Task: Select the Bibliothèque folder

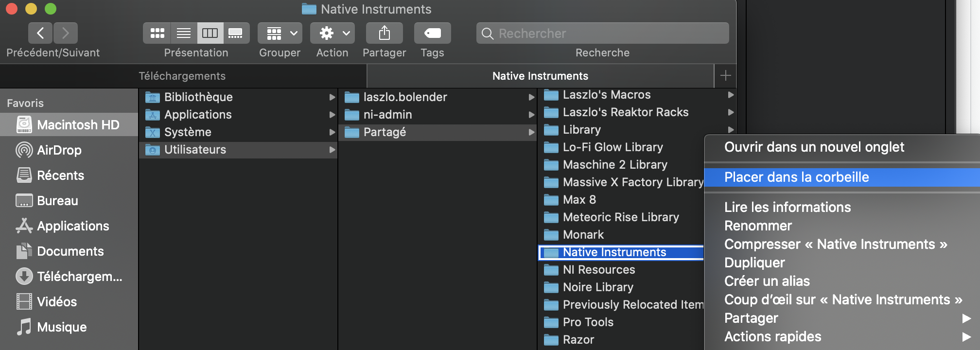Action: click(238, 97)
